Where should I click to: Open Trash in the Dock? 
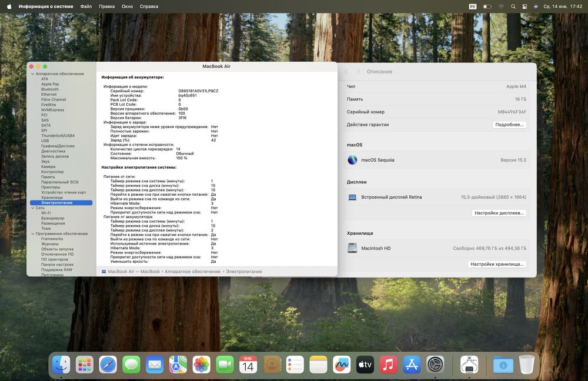pyautogui.click(x=526, y=364)
